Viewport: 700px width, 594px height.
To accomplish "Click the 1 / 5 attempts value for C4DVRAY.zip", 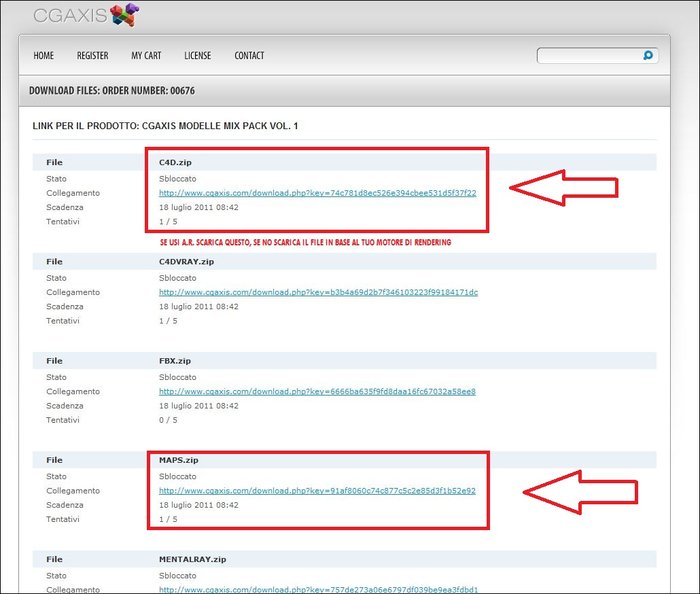I will [x=168, y=321].
